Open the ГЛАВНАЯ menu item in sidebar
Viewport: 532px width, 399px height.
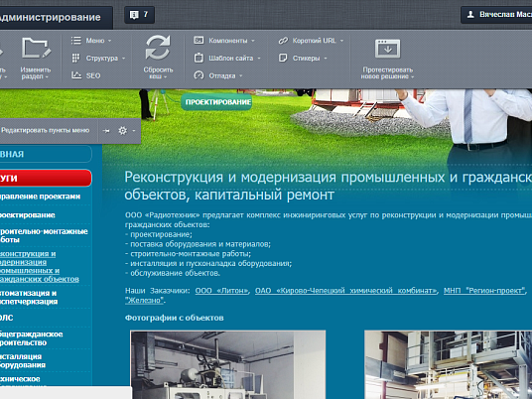click(x=46, y=154)
